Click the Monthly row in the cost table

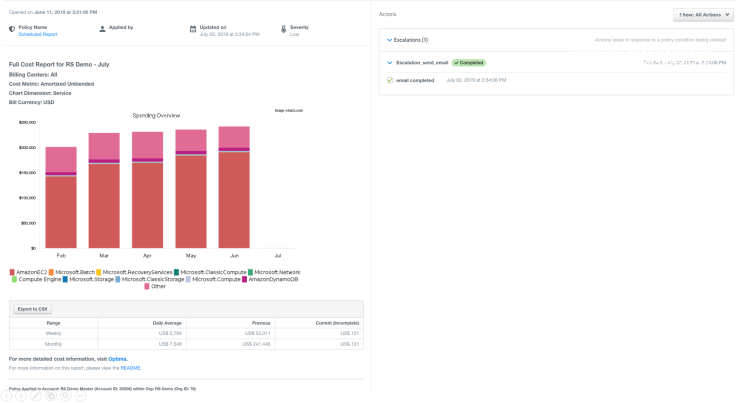(x=54, y=343)
